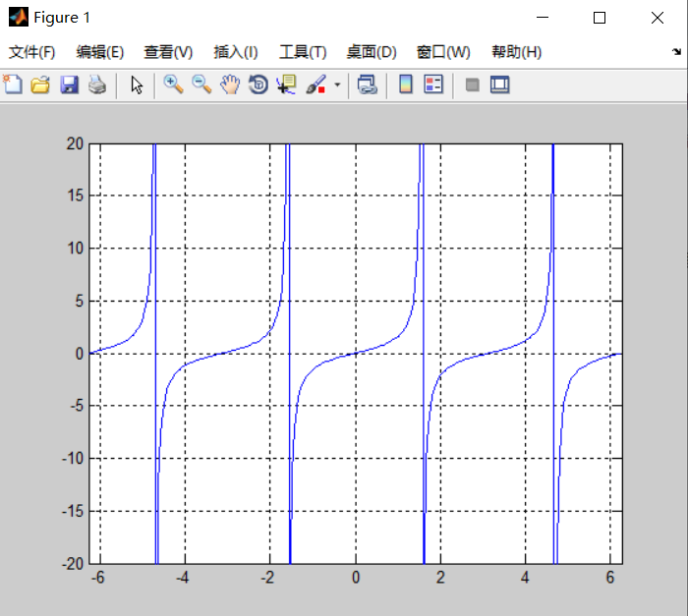
Task: Save the figure using floppy disk icon
Action: click(69, 84)
